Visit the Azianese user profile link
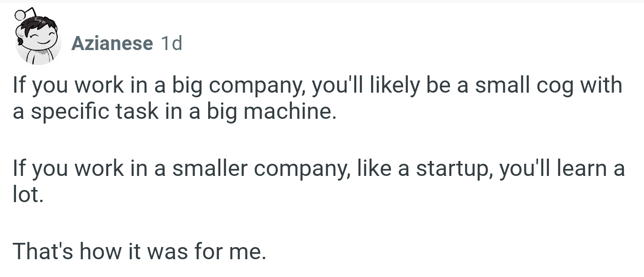This screenshot has height=277, width=644. pos(112,44)
